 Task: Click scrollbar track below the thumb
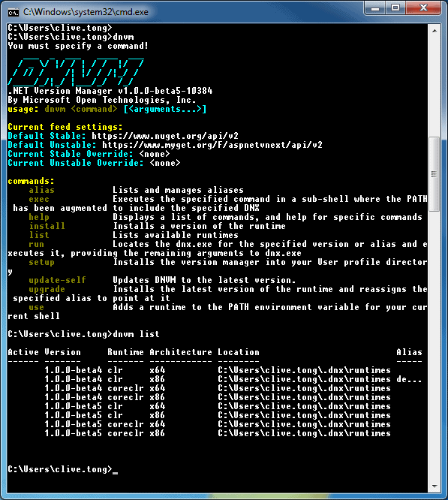tap(434, 345)
